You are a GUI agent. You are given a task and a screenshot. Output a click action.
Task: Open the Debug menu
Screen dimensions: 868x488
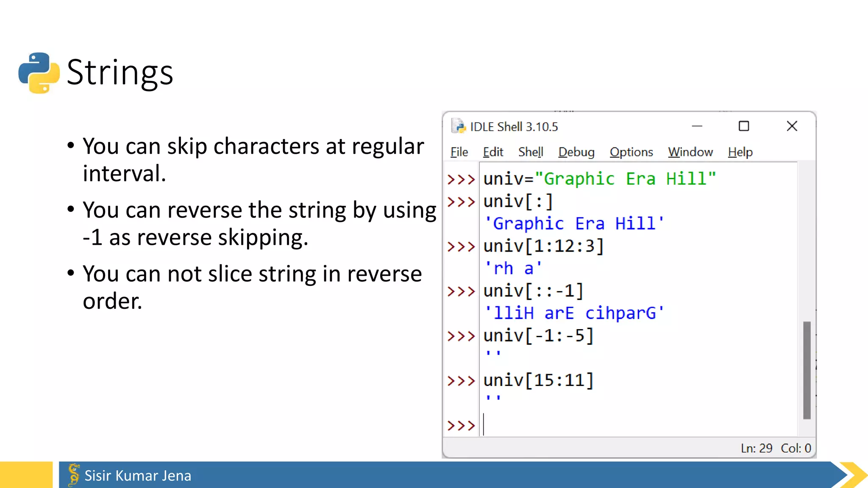pyautogui.click(x=576, y=152)
